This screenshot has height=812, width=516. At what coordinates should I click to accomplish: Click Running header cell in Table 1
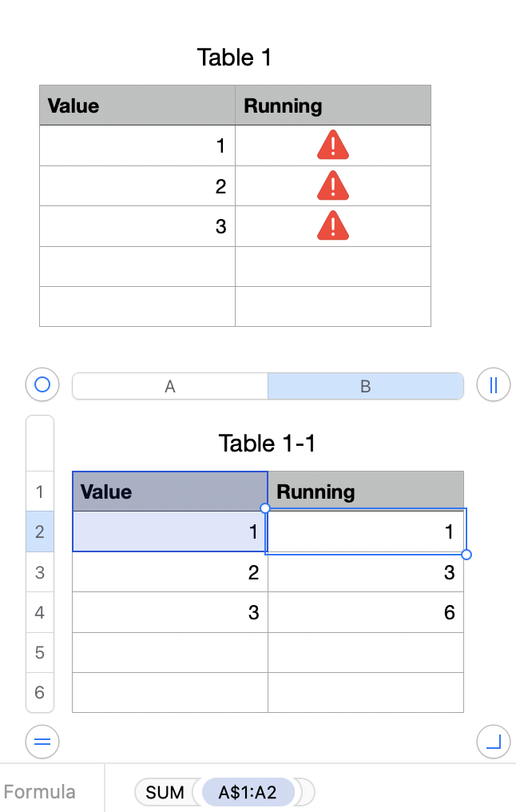click(333, 105)
